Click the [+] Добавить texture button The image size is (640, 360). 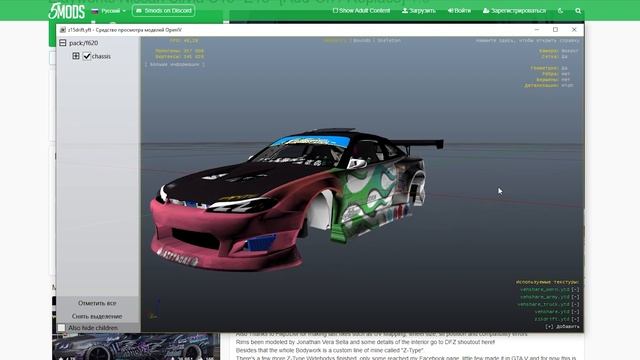(x=562, y=327)
